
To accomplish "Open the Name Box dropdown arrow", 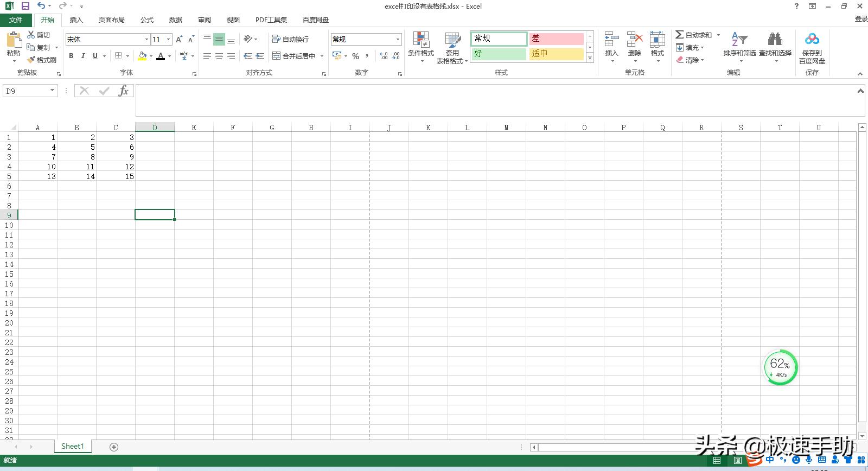I will 53,91.
